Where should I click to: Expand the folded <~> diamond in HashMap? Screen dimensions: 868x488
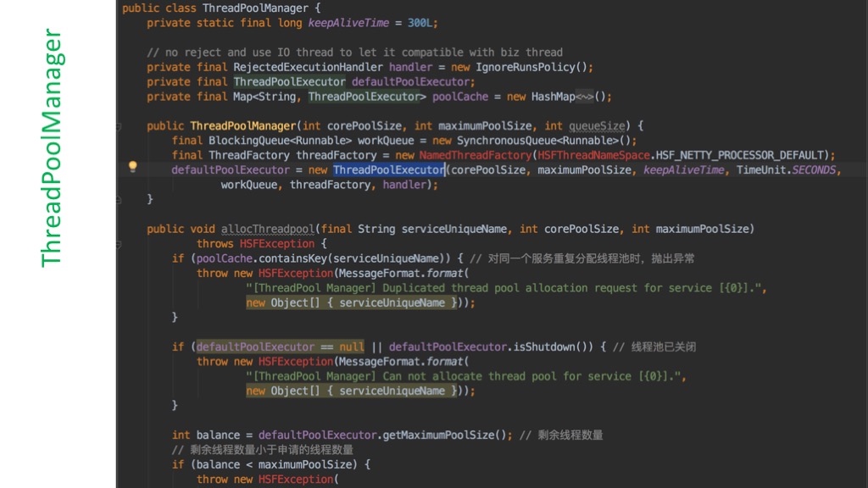pyautogui.click(x=585, y=97)
